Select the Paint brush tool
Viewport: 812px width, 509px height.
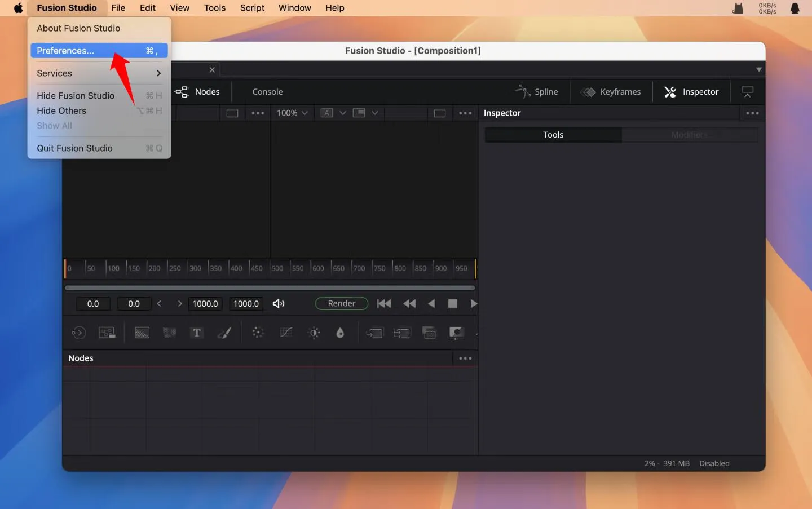(x=224, y=333)
